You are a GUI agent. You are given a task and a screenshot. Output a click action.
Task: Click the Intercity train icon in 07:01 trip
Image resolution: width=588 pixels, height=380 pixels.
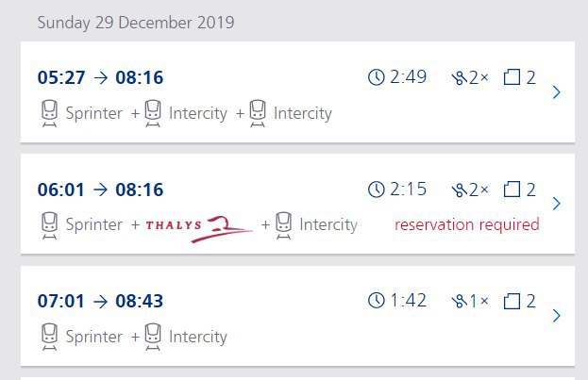click(153, 337)
